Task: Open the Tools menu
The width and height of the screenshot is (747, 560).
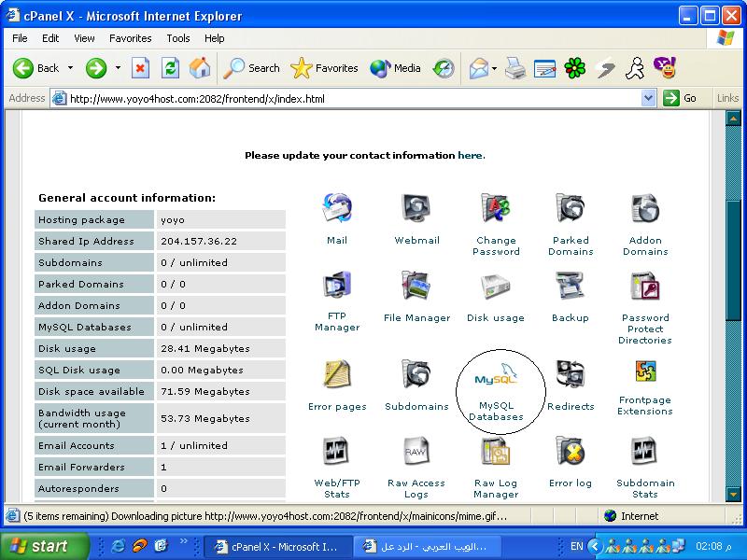Action: pos(177,38)
